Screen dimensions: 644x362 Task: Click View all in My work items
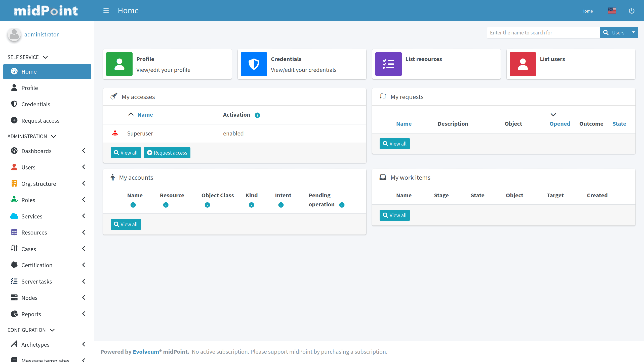[394, 215]
